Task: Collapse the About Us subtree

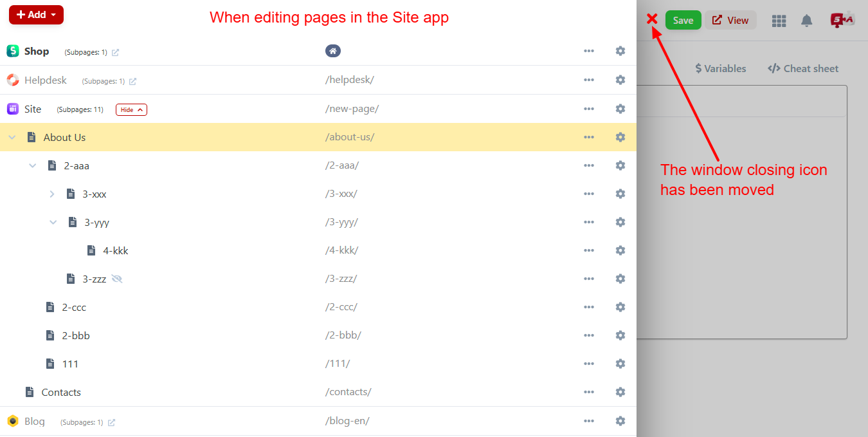Action: coord(12,137)
